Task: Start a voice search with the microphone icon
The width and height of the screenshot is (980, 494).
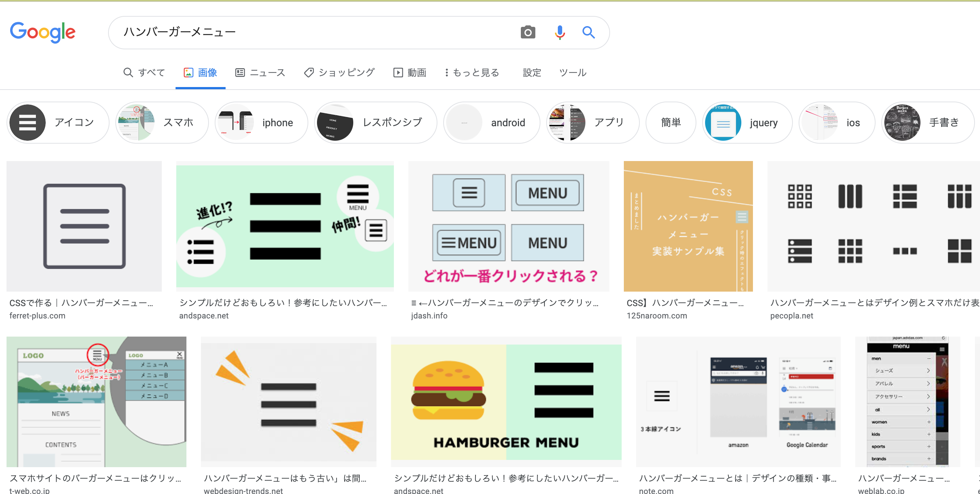Action: pos(559,32)
